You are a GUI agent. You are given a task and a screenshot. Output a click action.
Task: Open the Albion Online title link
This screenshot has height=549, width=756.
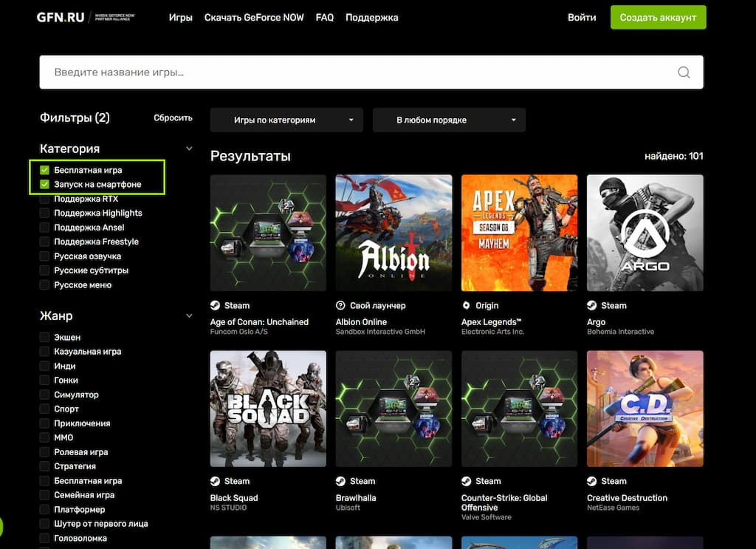[x=361, y=321]
